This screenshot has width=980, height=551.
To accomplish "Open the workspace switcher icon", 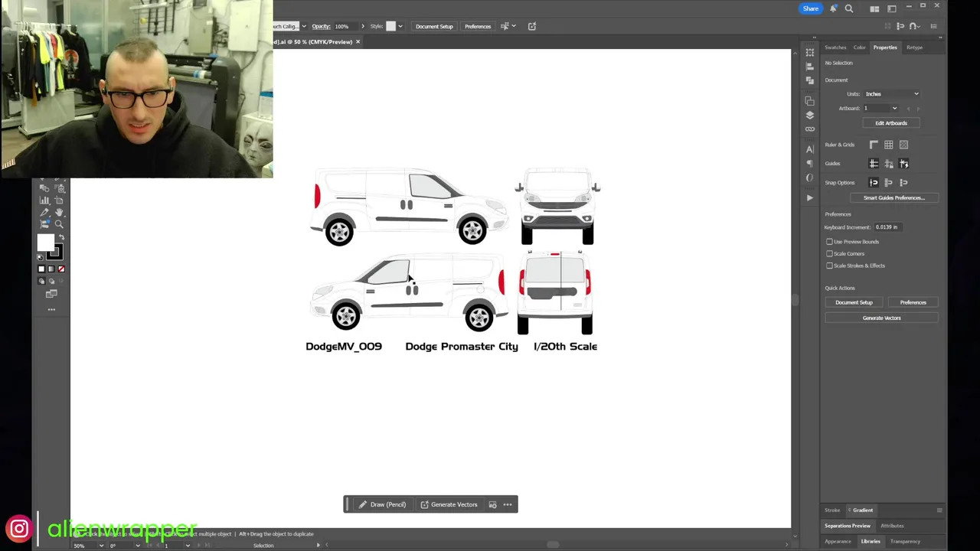I will pyautogui.click(x=892, y=8).
